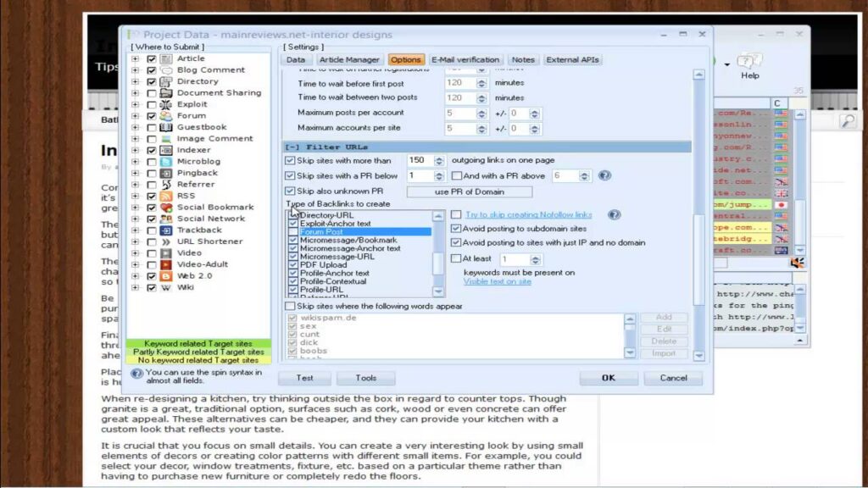
Task: Click the use PR of Domain button
Action: click(x=470, y=192)
